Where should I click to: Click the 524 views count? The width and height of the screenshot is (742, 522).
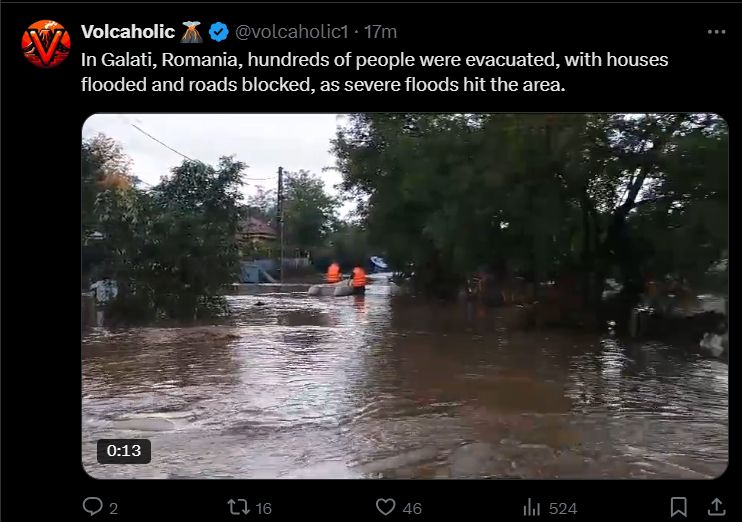(x=563, y=508)
